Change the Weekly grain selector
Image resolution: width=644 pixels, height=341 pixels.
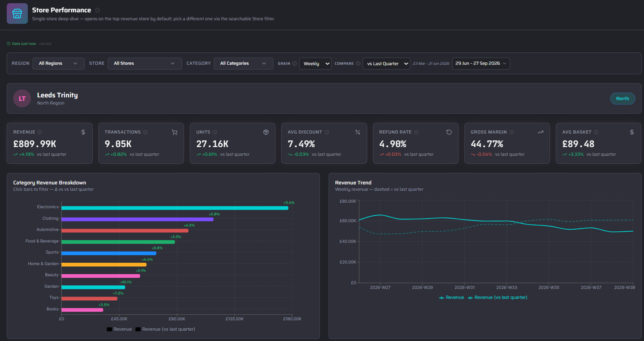tap(315, 64)
